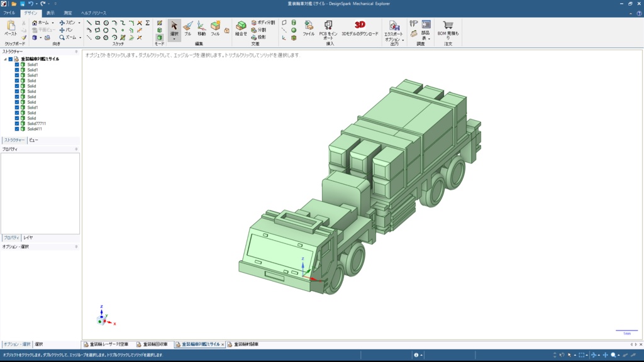The width and height of the screenshot is (644, 362).
Task: Open the Zoom (ズーム) dropdown arrow
Action: [80, 37]
